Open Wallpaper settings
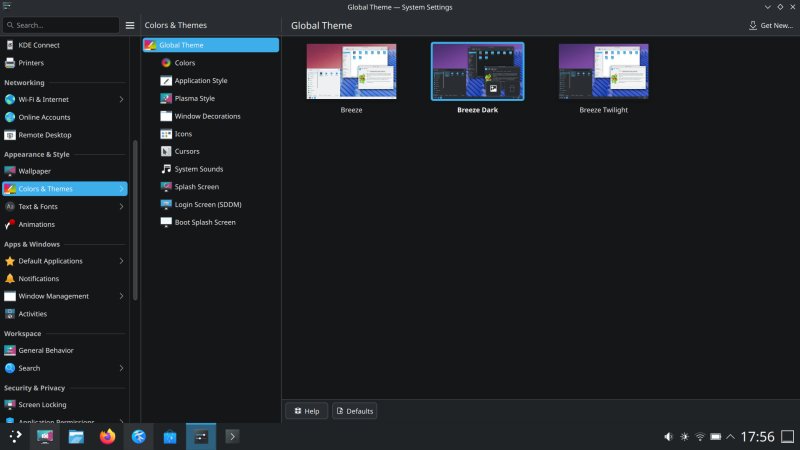Viewport: 800px width, 450px height. pyautogui.click(x=64, y=171)
